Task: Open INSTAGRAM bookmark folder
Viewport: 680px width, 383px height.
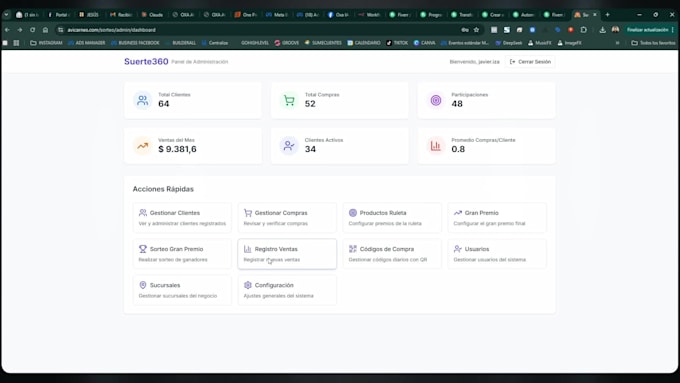Action: [x=46, y=43]
